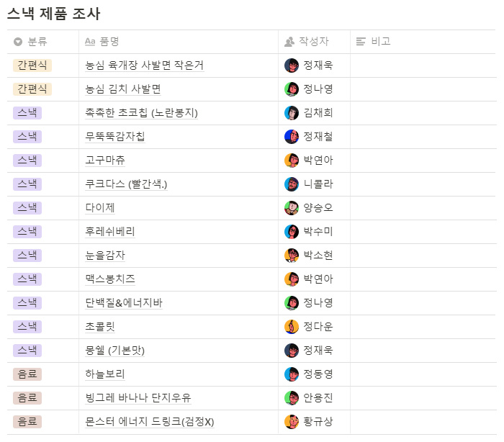Click 정다운's avatar icon

(x=292, y=327)
